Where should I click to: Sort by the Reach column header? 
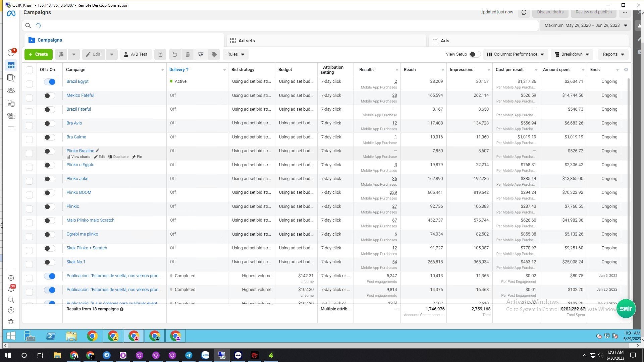(x=410, y=70)
